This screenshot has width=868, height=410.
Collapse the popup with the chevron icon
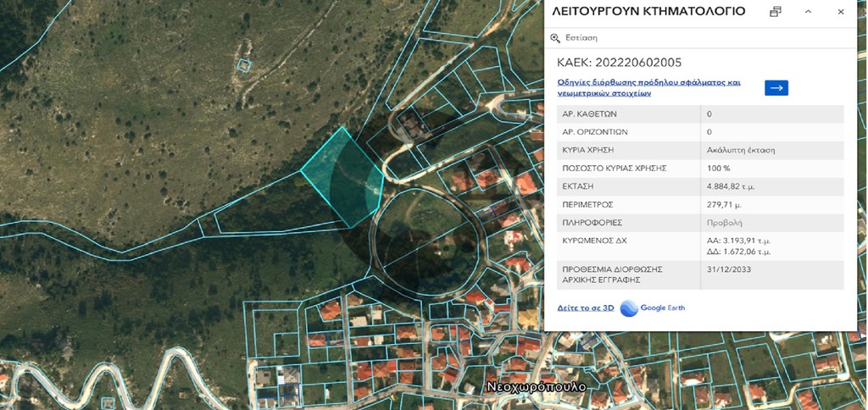tap(808, 12)
